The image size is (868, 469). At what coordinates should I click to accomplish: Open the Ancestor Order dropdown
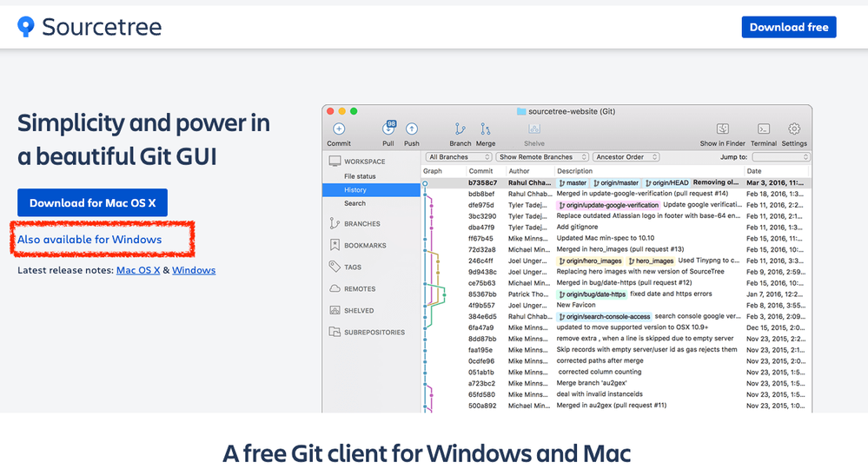pos(626,157)
